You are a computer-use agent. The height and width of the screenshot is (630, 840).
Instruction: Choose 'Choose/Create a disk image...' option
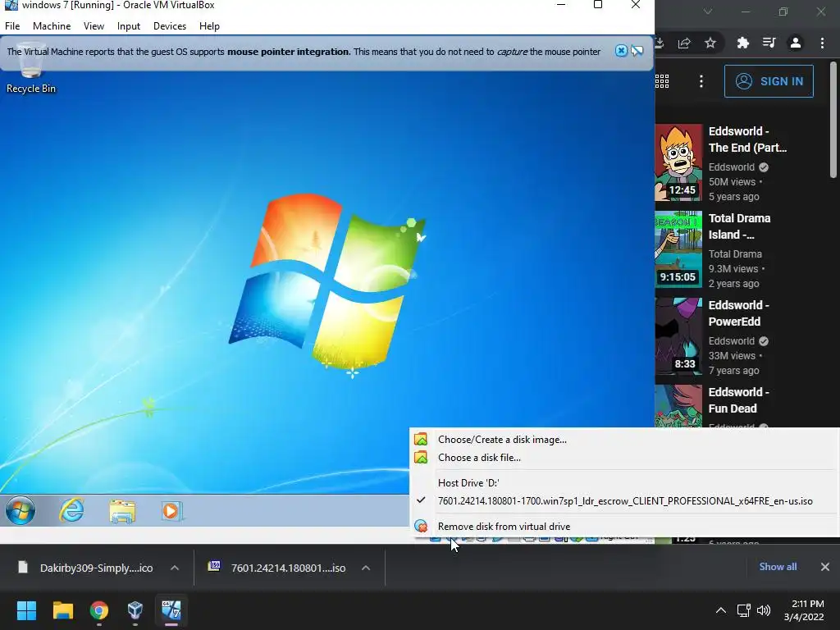point(624,440)
